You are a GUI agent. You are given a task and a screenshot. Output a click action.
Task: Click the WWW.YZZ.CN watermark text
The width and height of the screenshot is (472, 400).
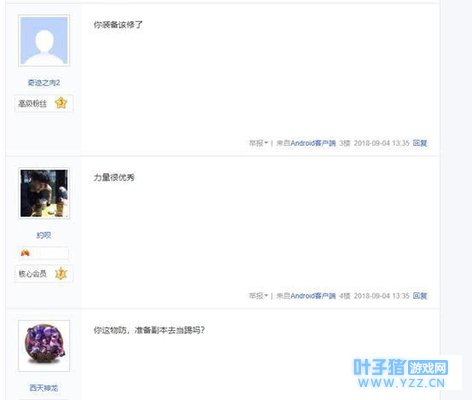click(401, 383)
